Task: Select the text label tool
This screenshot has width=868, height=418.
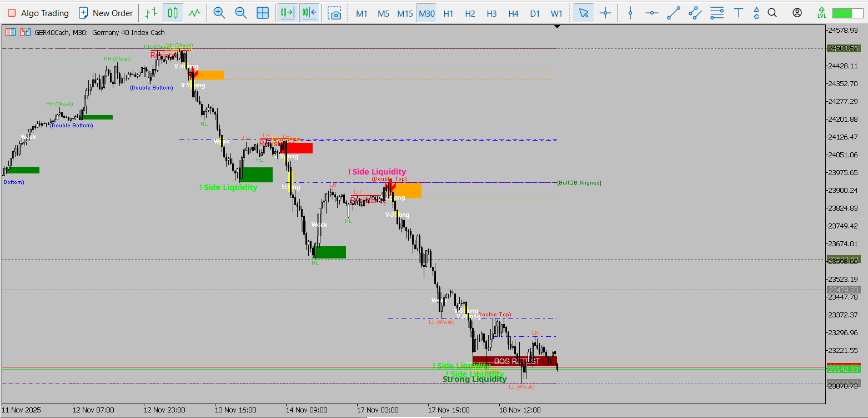Action: click(x=739, y=13)
